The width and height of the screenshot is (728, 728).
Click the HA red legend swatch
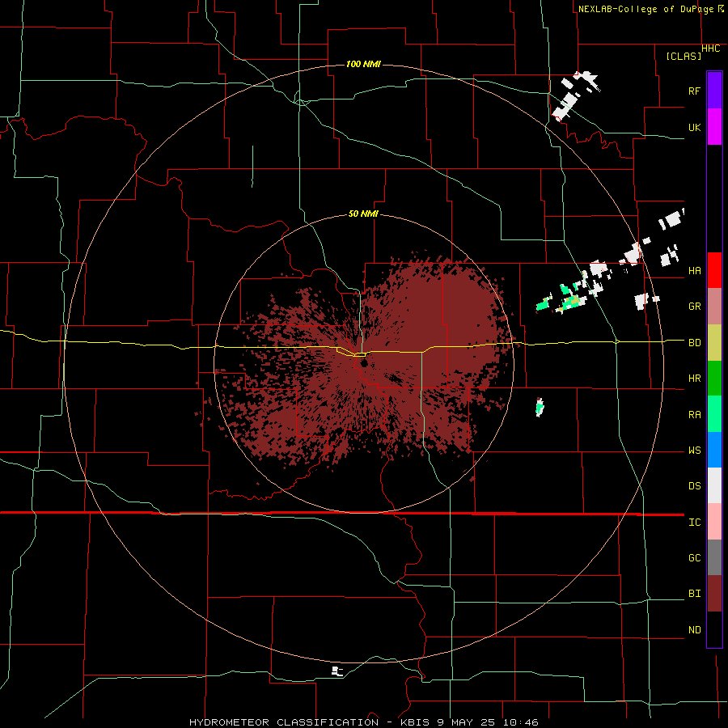(x=714, y=270)
